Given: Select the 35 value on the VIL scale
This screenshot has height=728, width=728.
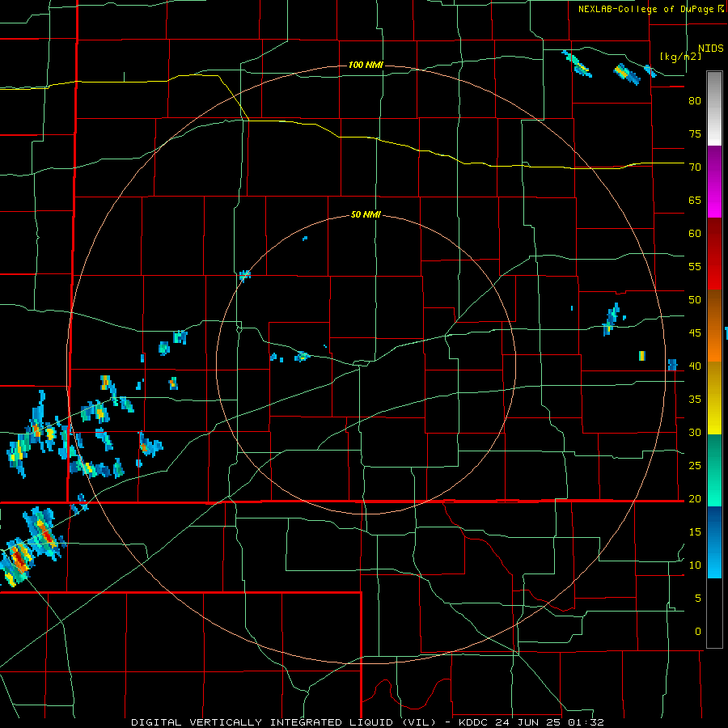Looking at the screenshot, I should 695,400.
